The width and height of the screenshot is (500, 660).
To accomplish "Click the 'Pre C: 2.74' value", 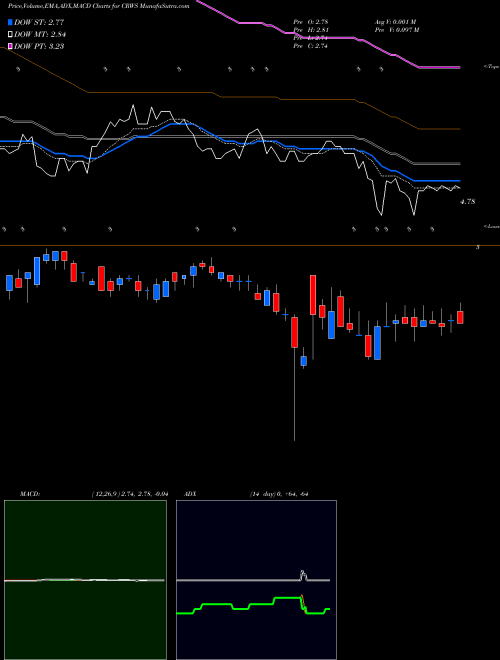I will 310,46.
